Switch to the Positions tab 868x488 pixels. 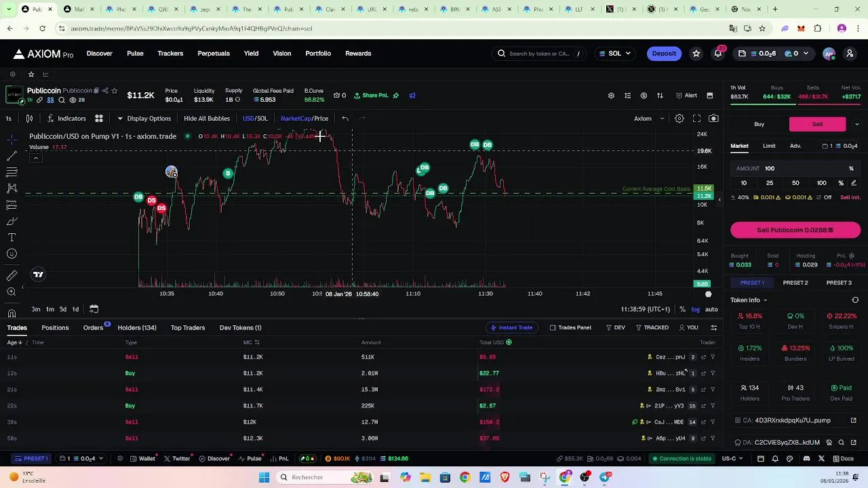point(55,328)
